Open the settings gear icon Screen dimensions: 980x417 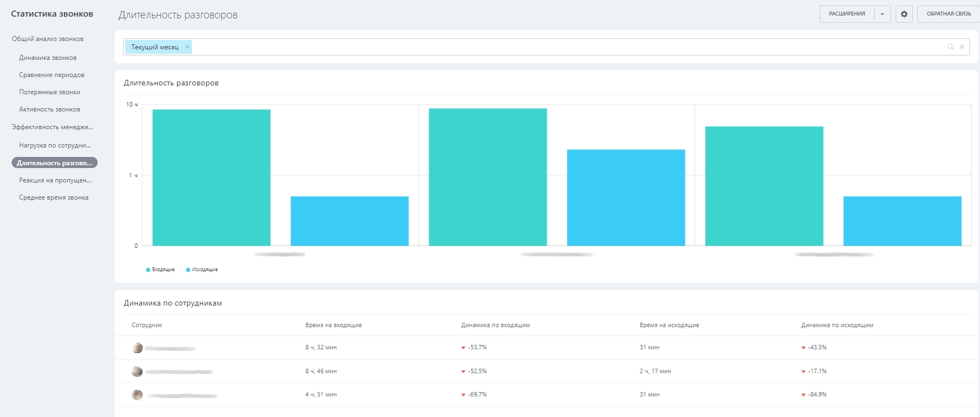904,14
